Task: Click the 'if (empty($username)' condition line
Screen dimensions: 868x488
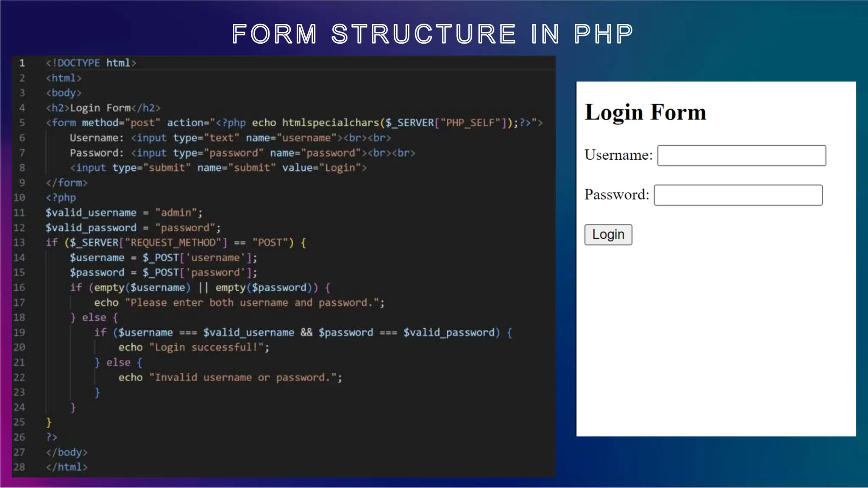Action: pyautogui.click(x=200, y=288)
